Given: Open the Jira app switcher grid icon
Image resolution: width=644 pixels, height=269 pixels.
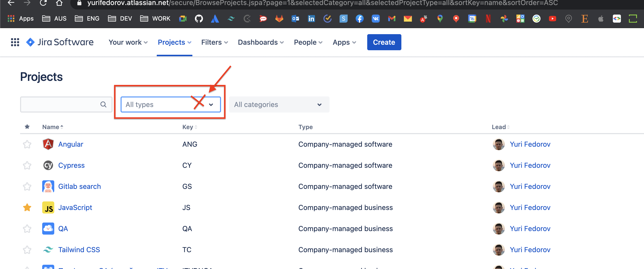Looking at the screenshot, I should point(15,42).
